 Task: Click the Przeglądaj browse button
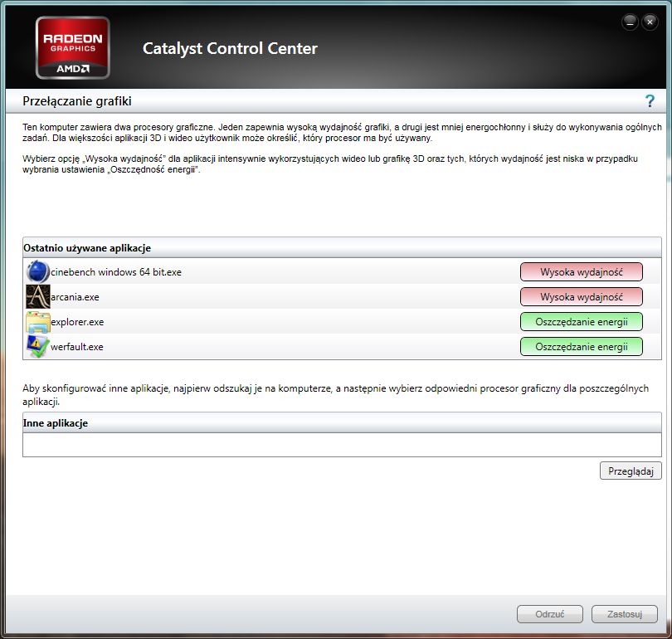pos(631,471)
